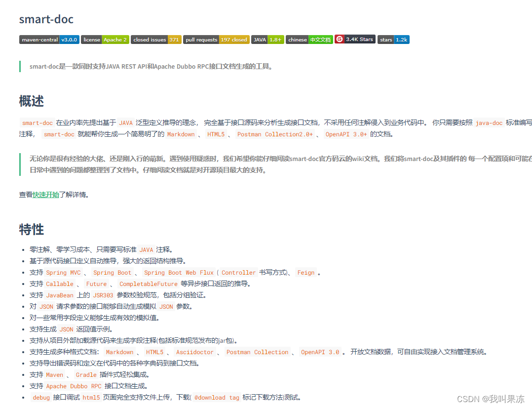Click the Spring MVC code tag

[x=64, y=273]
